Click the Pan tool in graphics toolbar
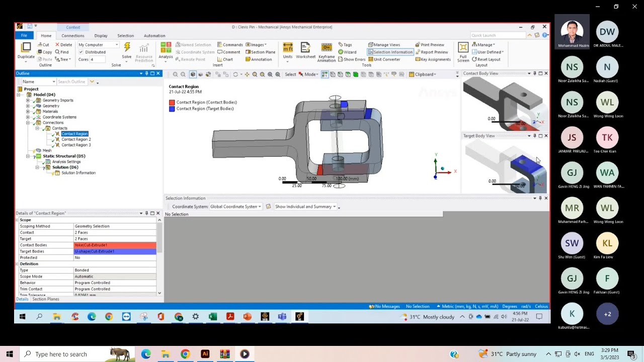Image resolution: width=644 pixels, height=362 pixels. click(247, 74)
